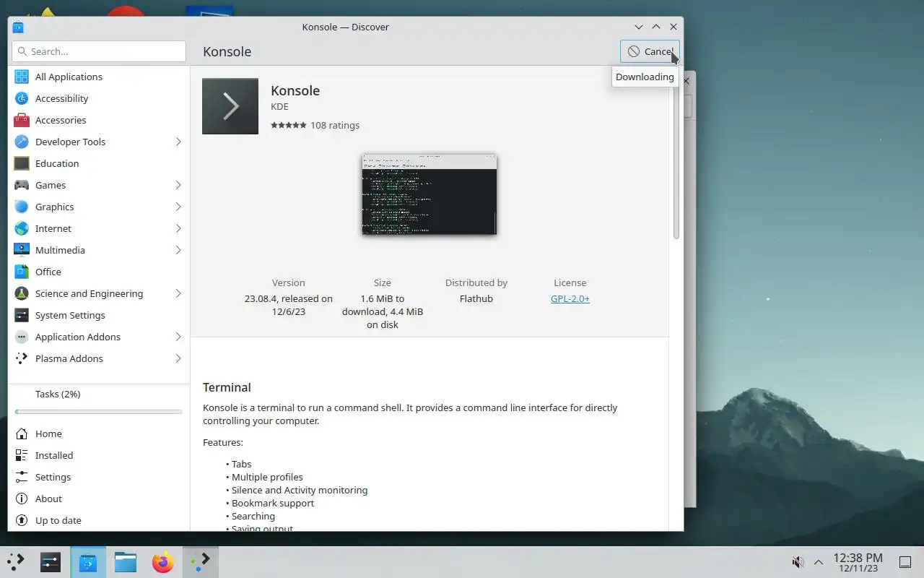Click the Office category icon
This screenshot has width=924, height=578.
click(22, 272)
